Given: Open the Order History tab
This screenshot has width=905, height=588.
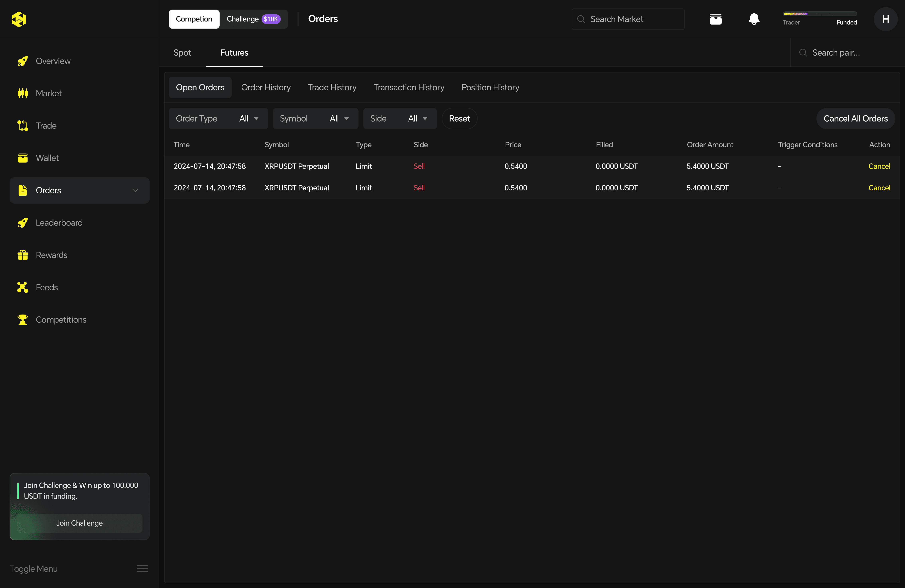Looking at the screenshot, I should (266, 87).
